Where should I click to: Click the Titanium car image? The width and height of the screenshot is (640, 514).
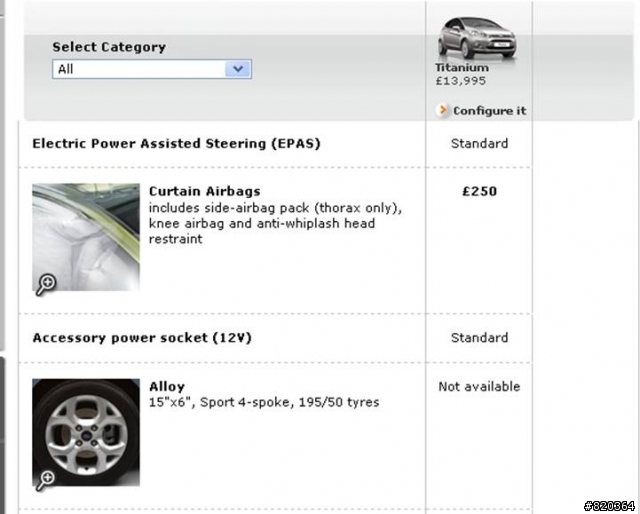coord(477,38)
